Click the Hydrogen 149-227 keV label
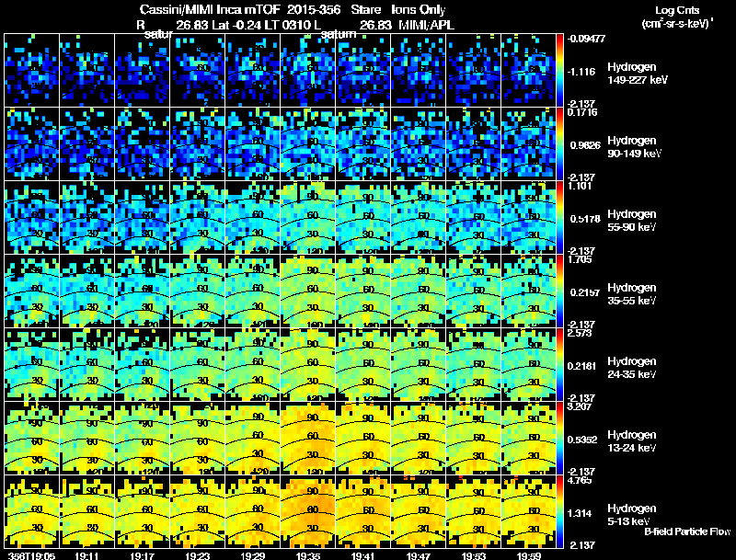The width and height of the screenshot is (736, 560). point(638,74)
